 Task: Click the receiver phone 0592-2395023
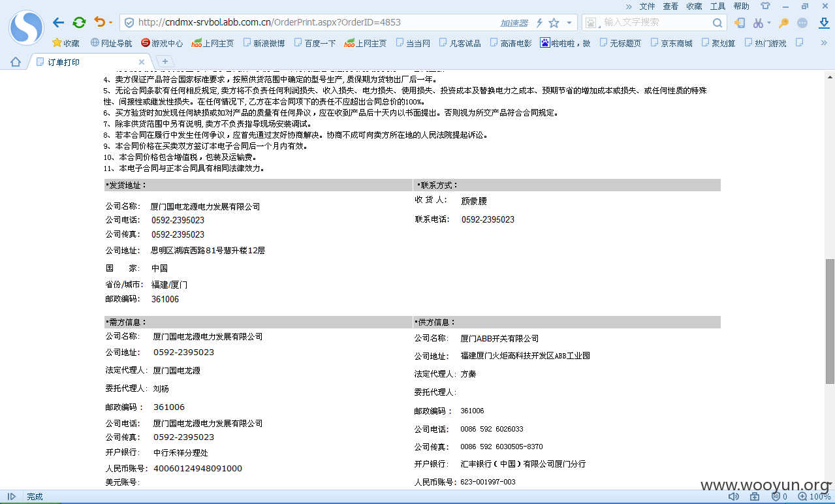488,220
